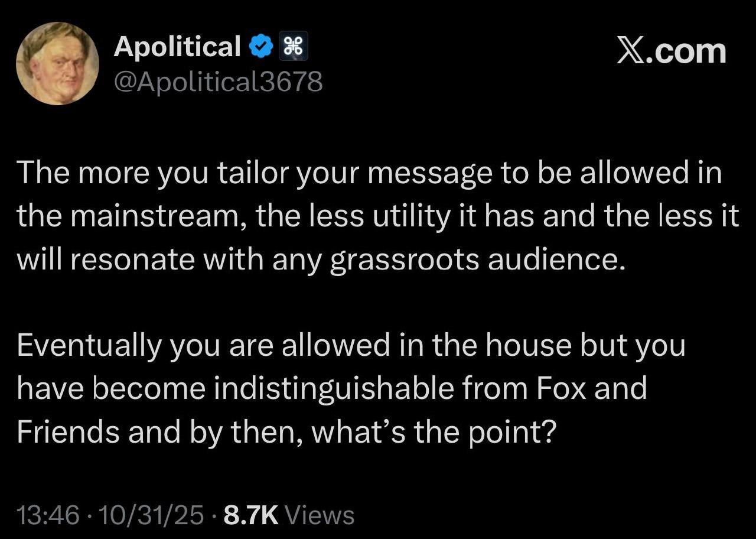This screenshot has height=539, width=756.
Task: Click the 13:46 timestamp
Action: tap(48, 515)
